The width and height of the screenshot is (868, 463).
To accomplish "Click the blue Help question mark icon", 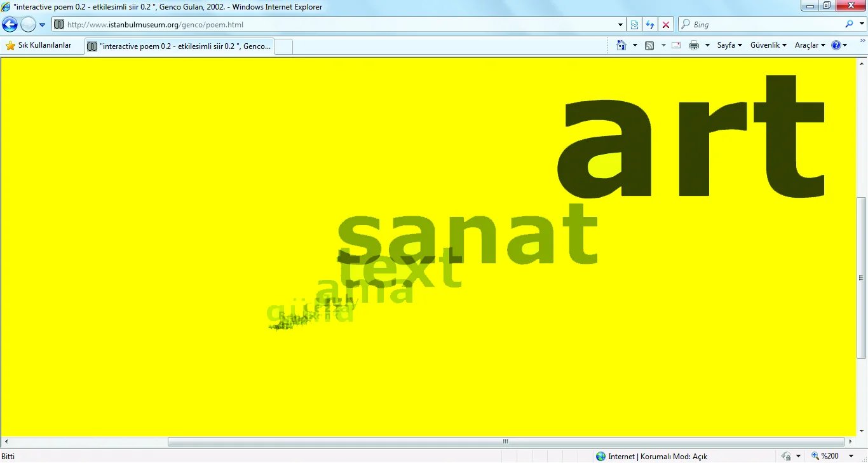I will click(836, 45).
